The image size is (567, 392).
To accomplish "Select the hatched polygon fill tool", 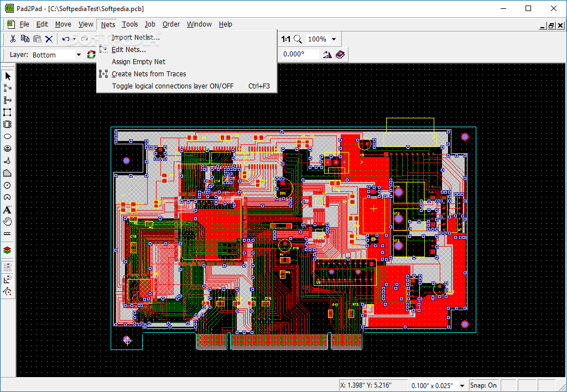I will [8, 173].
